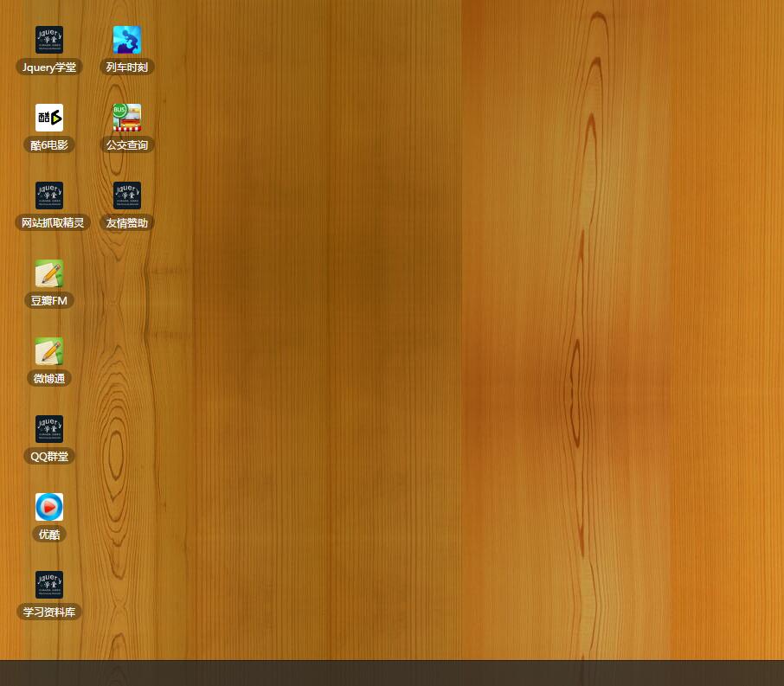Image resolution: width=784 pixels, height=686 pixels.
Task: Select the 友情赞助 icon
Action: tap(127, 196)
